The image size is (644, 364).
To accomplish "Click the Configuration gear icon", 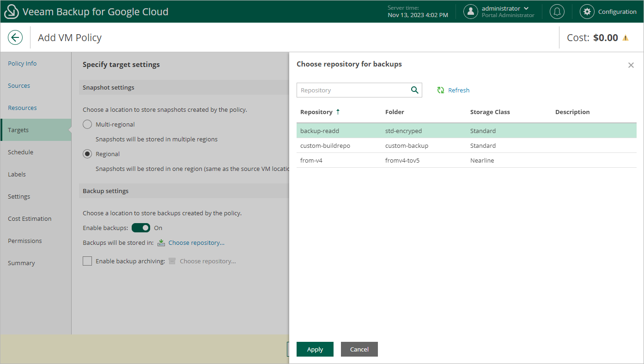I will click(587, 12).
